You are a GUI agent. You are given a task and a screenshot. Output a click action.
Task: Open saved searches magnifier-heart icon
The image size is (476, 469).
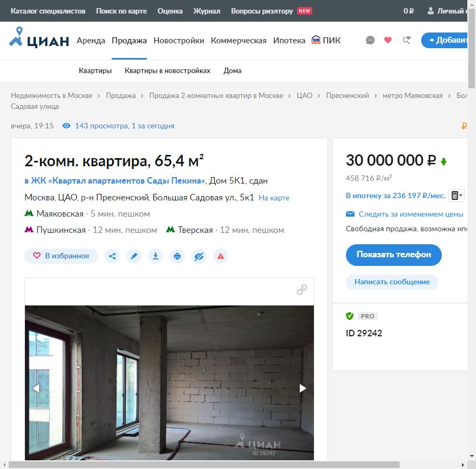[406, 40]
